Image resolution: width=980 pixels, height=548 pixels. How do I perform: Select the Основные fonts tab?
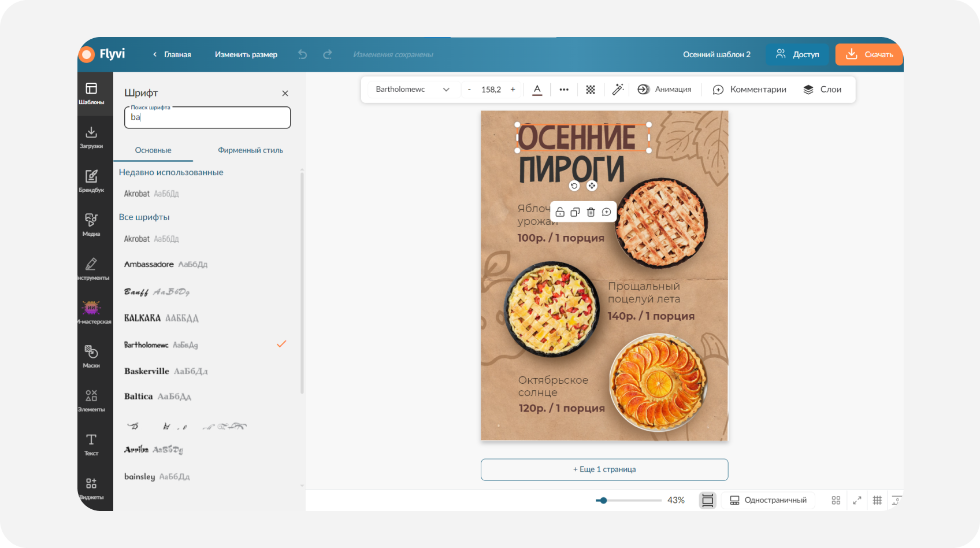pos(153,150)
